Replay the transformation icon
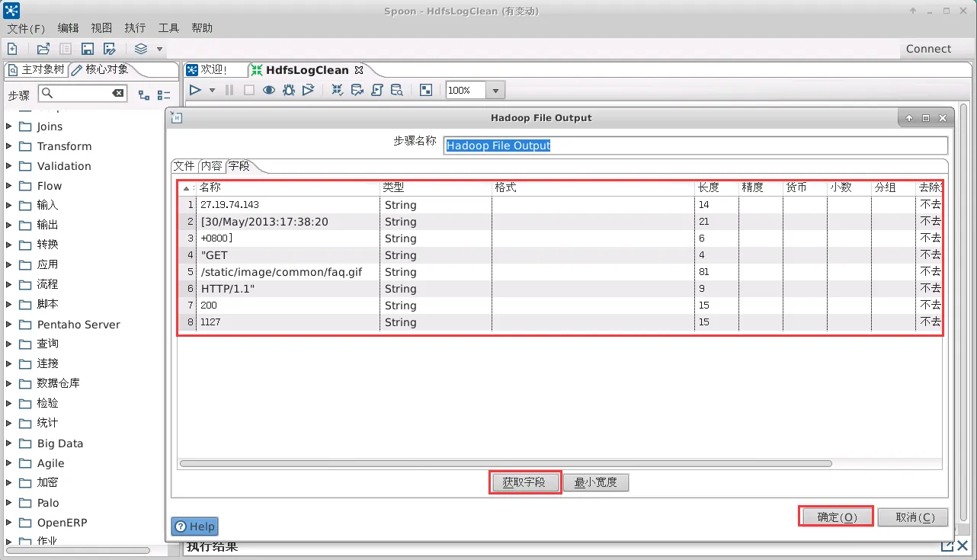 pyautogui.click(x=308, y=90)
